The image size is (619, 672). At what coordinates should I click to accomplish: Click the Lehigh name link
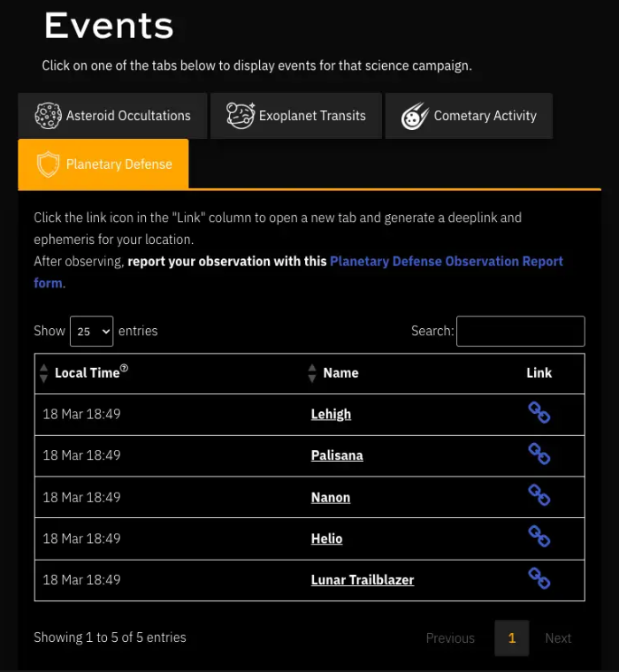(331, 414)
